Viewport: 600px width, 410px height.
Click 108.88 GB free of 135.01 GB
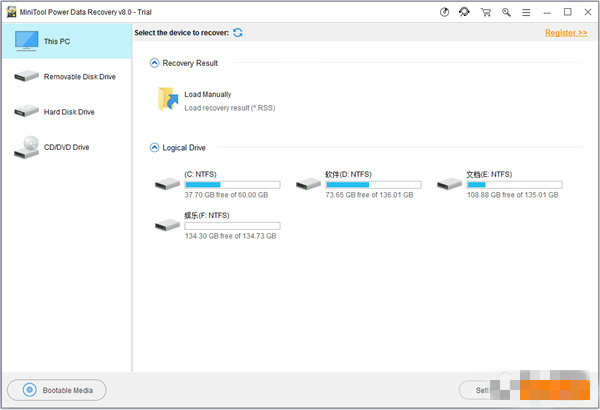pyautogui.click(x=512, y=195)
